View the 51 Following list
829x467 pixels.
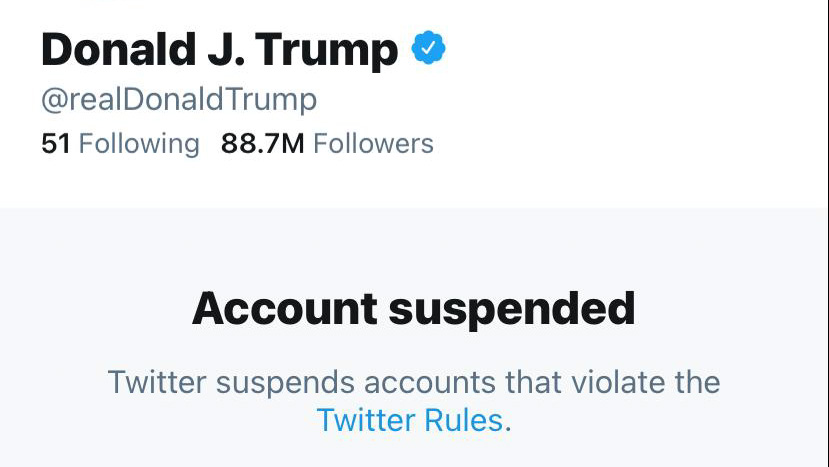[x=121, y=144]
